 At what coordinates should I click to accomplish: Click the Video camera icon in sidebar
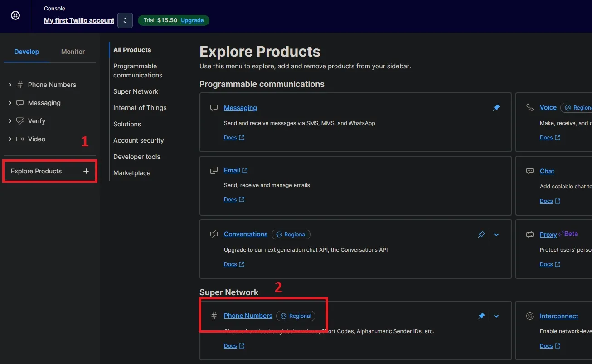click(x=20, y=139)
